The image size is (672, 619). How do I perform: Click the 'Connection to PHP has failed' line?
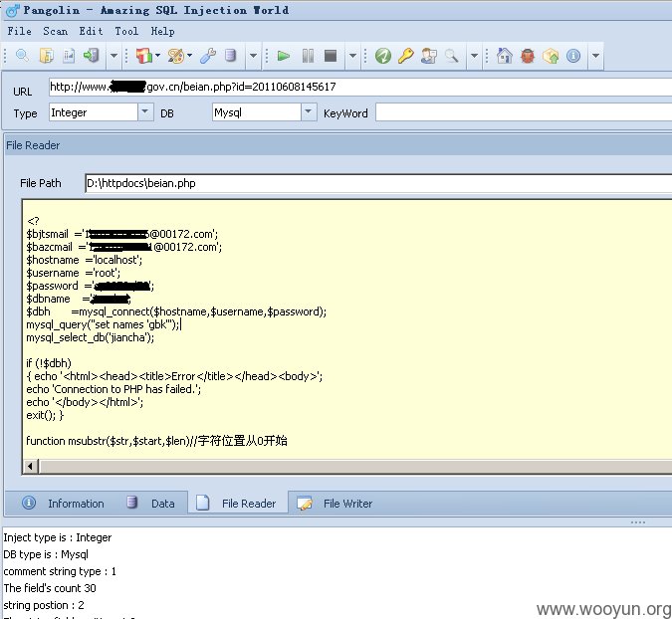point(113,389)
